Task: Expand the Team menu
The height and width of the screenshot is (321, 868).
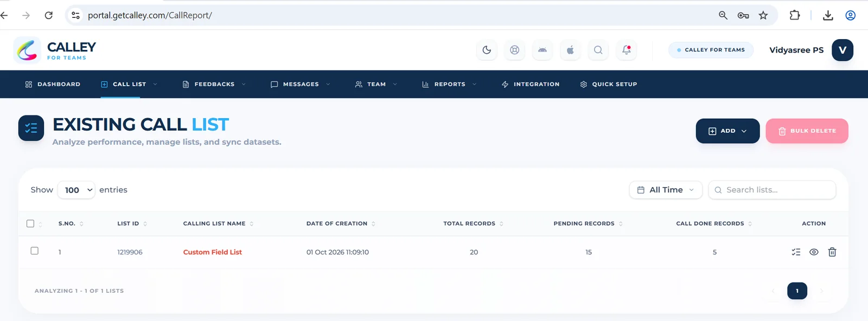Action: (x=376, y=84)
